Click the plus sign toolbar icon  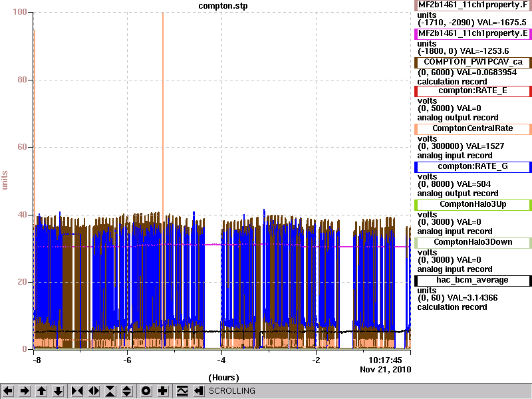(x=162, y=391)
